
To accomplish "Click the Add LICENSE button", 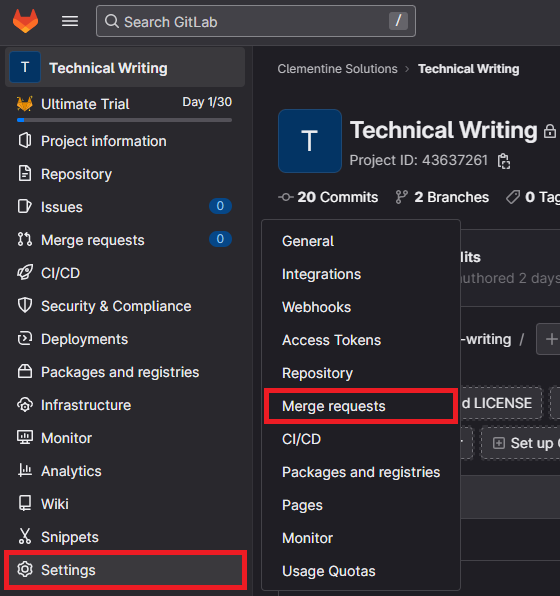I will point(501,403).
